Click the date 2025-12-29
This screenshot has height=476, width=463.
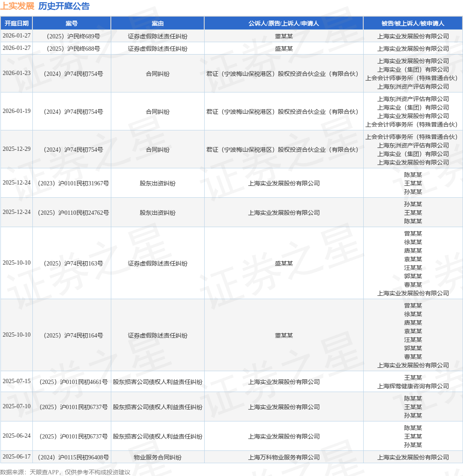point(16,149)
